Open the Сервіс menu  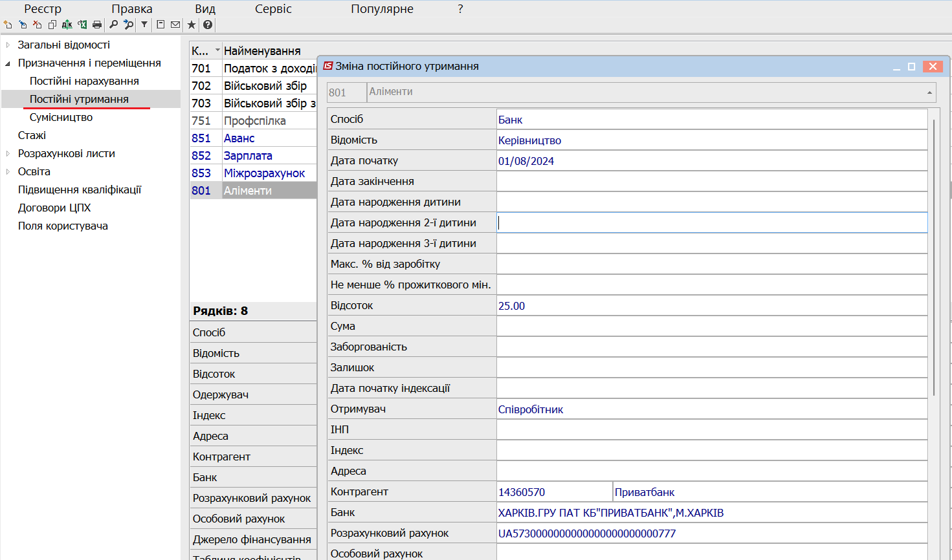click(x=273, y=9)
